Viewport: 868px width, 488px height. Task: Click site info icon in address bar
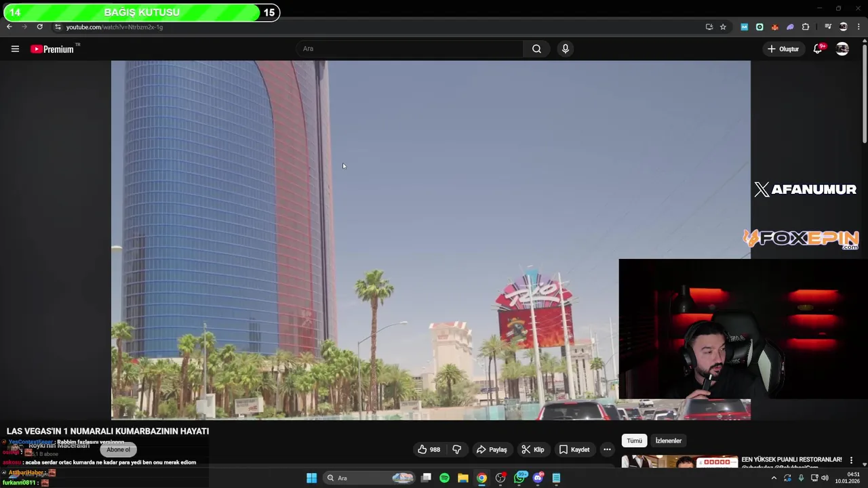tap(58, 27)
